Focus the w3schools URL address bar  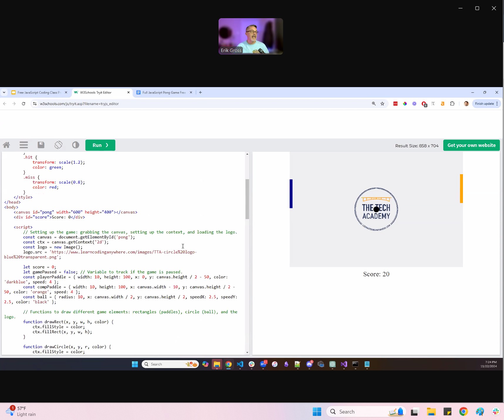coord(202,104)
